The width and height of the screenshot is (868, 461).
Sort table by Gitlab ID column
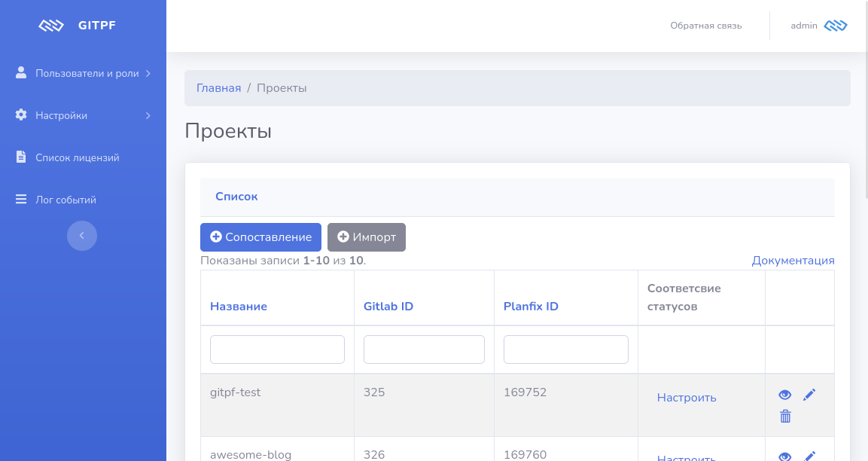(x=388, y=307)
